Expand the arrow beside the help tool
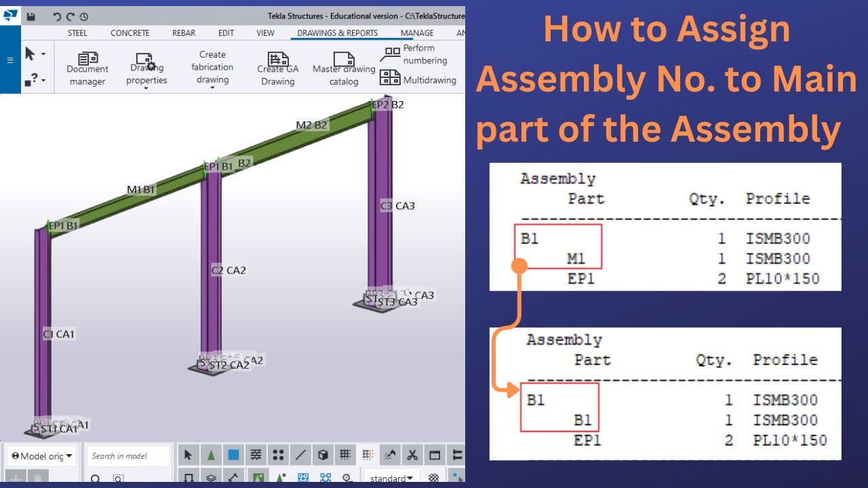Viewport: 868px width, 488px height. (43, 80)
